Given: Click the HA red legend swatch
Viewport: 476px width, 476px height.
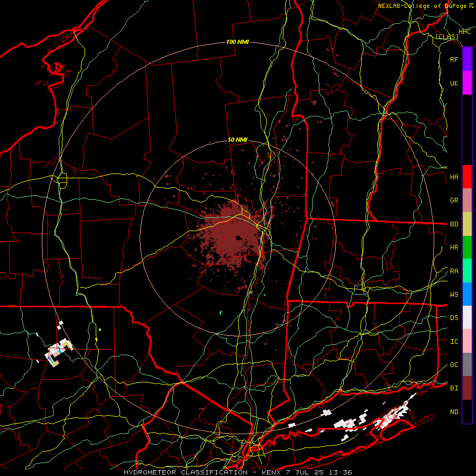Looking at the screenshot, I should point(467,177).
